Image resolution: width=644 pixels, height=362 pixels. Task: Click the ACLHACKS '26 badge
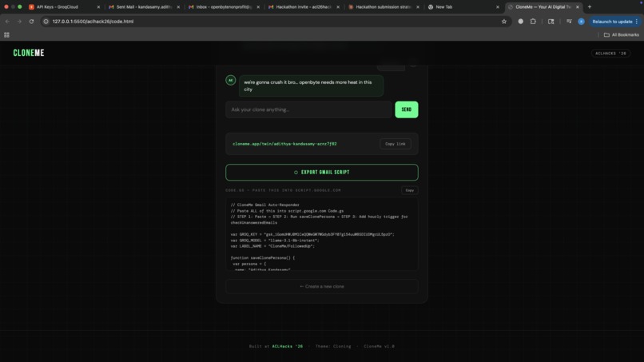tap(610, 54)
